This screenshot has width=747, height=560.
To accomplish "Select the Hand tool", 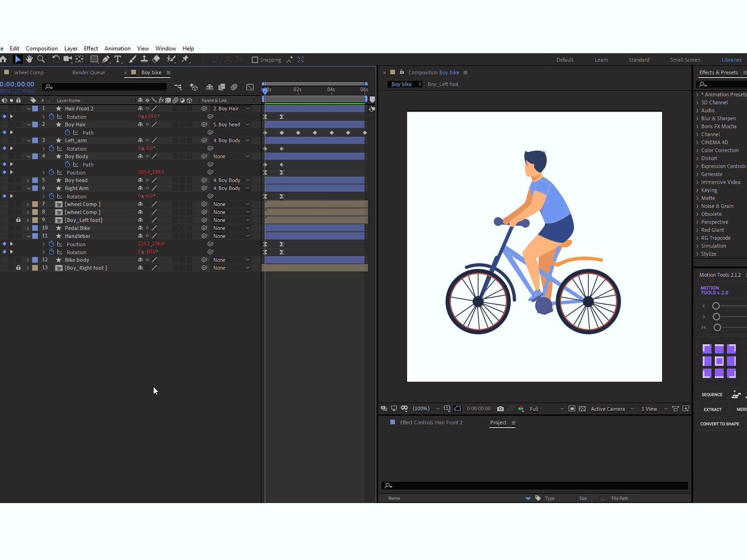I will [29, 59].
